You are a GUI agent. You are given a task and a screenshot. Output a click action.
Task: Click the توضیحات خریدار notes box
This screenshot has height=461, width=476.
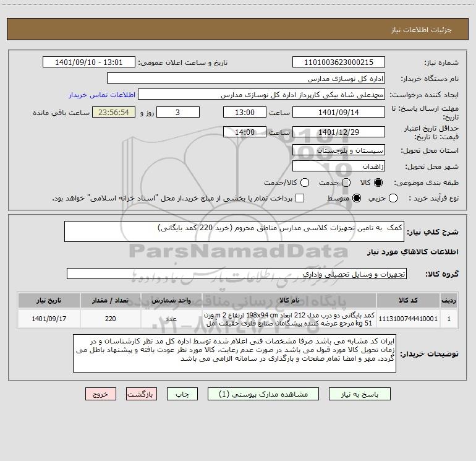234,353
